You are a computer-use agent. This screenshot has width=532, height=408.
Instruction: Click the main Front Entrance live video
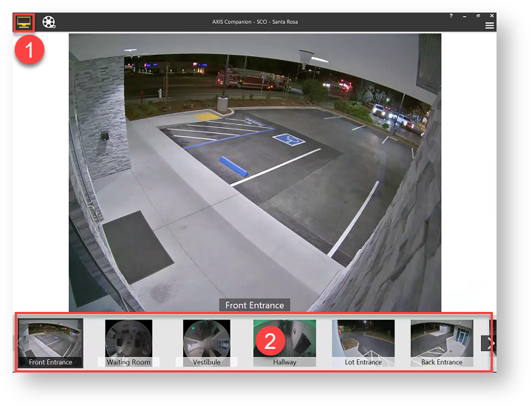254,170
